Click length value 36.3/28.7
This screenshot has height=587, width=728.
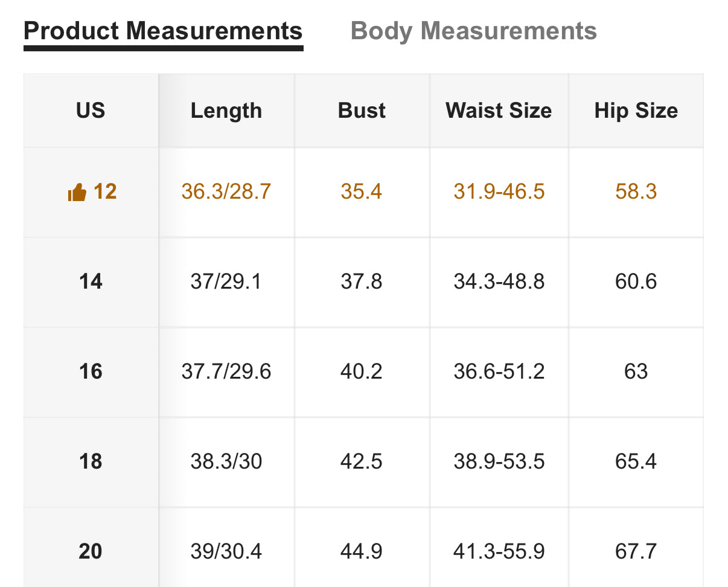[226, 192]
